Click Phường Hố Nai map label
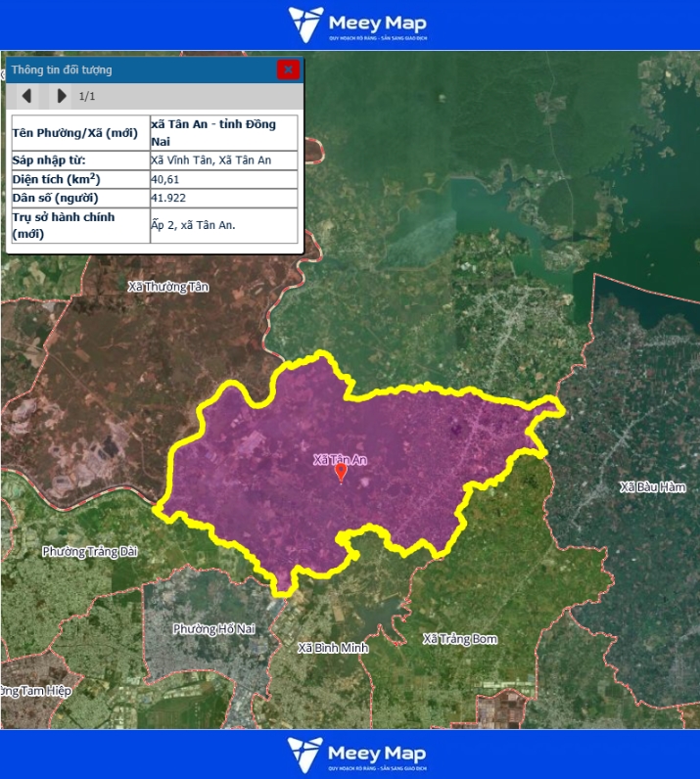 click(x=213, y=629)
